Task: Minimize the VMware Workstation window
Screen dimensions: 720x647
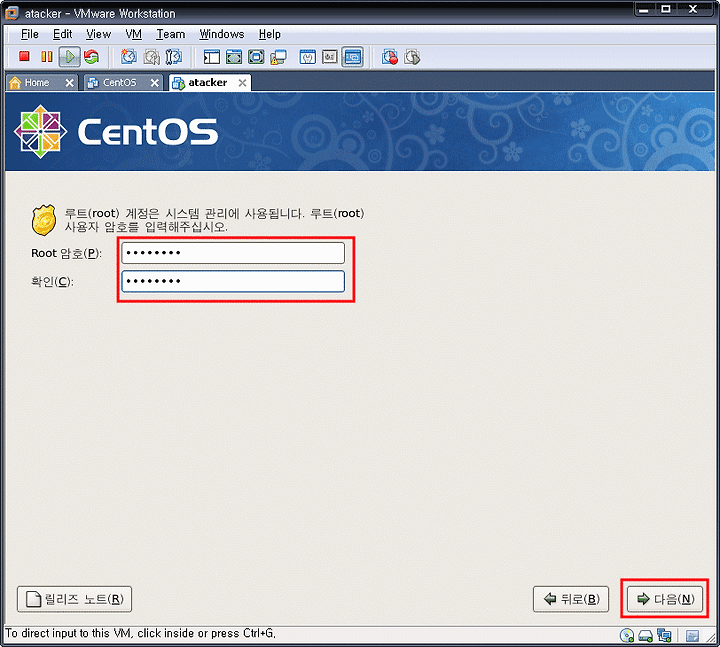Action: 645,9
